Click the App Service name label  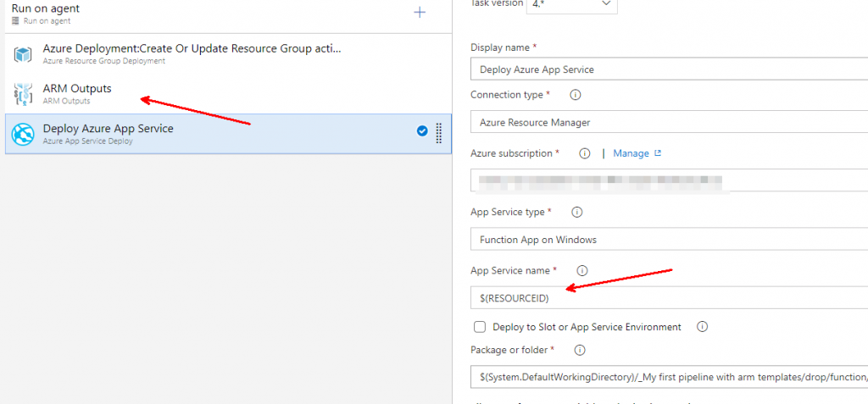509,271
